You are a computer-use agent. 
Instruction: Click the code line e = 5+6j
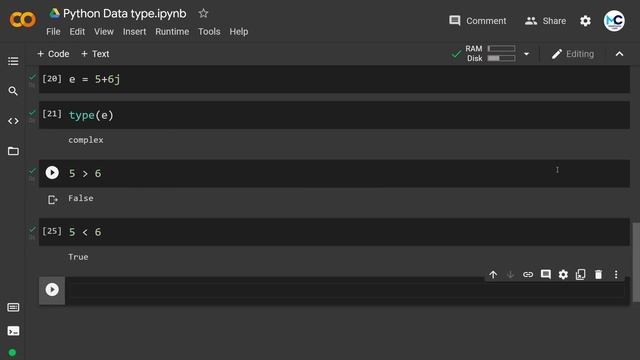94,79
